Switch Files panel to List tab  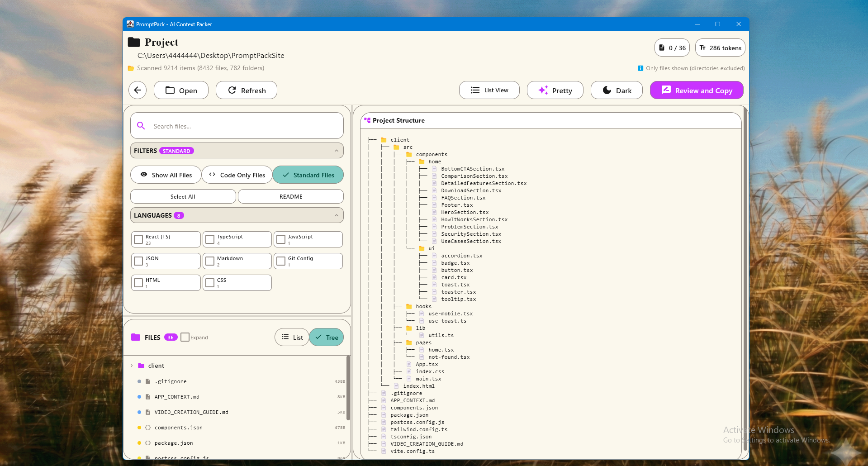292,337
